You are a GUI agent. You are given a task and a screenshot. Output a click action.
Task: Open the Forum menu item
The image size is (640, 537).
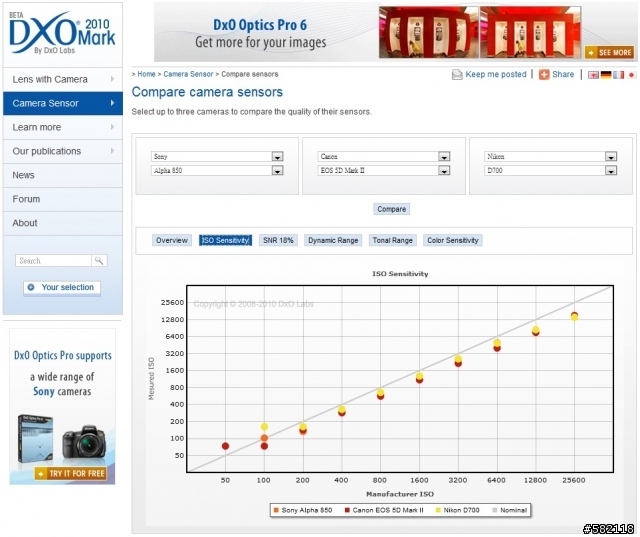(63, 199)
